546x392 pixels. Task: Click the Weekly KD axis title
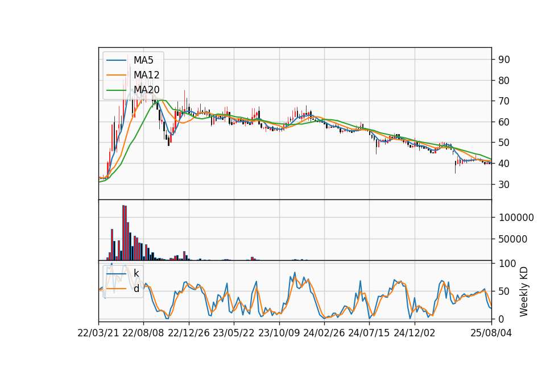click(524, 291)
